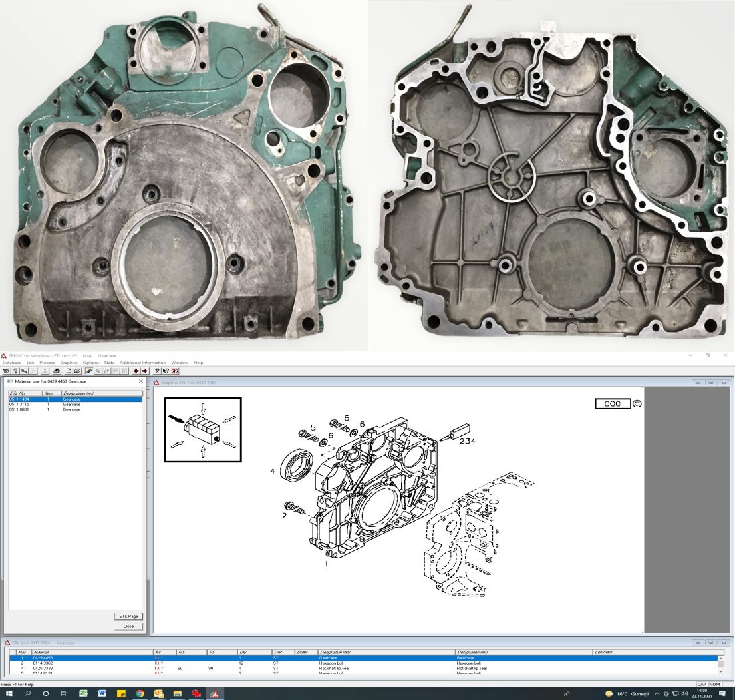Image resolution: width=735 pixels, height=700 pixels.
Task: Show hidden system tray icons
Action: point(657,693)
